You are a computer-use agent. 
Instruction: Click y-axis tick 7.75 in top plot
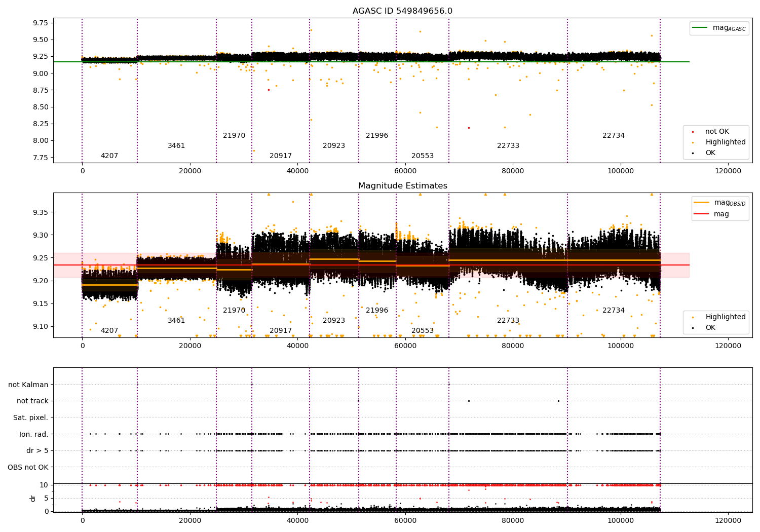[x=40, y=158]
